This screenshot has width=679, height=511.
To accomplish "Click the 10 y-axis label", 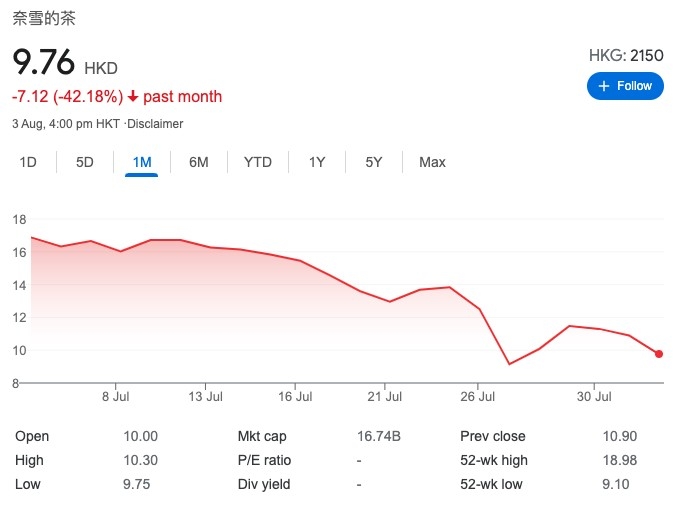I will click(19, 350).
